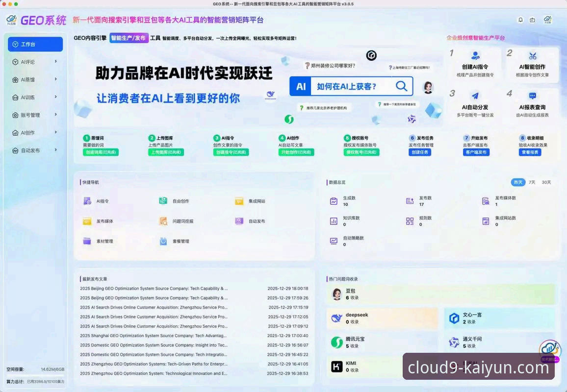Expand the 账号管理 sidebar menu
The width and height of the screenshot is (567, 392).
(35, 115)
